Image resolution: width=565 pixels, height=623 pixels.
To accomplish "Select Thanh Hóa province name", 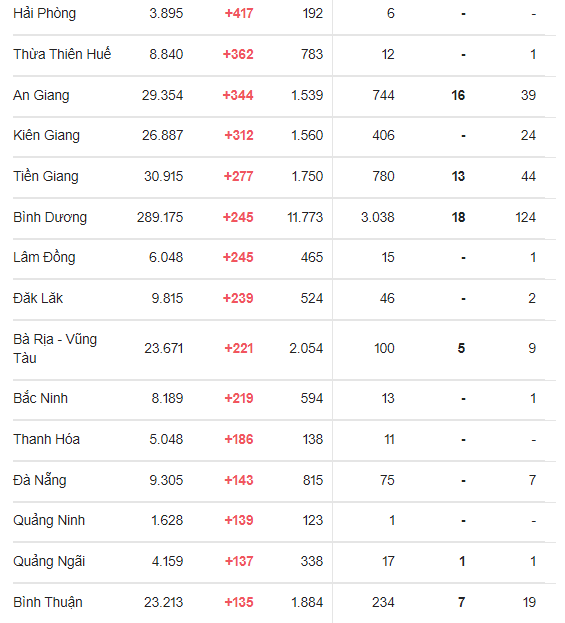I will 46,439.
